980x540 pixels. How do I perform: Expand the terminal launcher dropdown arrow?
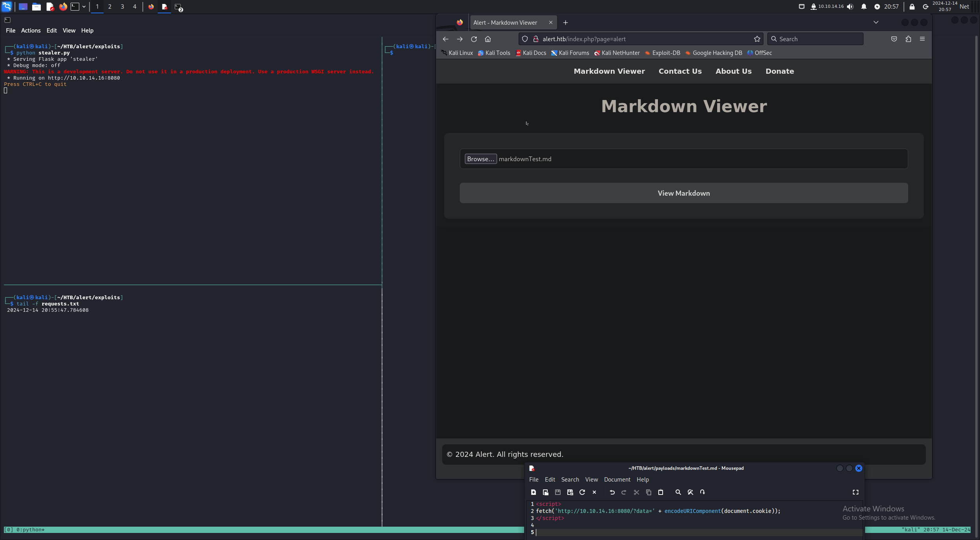point(84,7)
